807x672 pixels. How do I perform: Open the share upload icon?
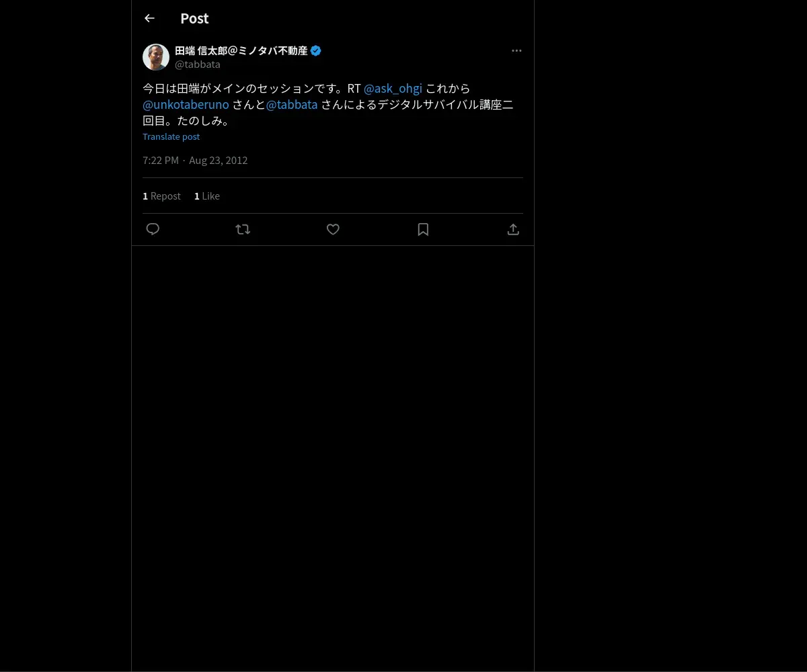click(513, 229)
